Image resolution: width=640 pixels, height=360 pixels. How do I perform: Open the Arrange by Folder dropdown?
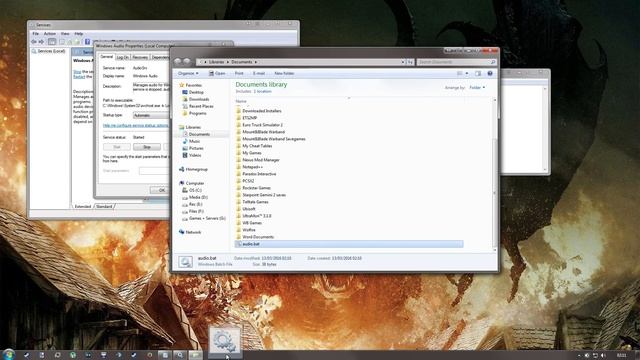[477, 88]
